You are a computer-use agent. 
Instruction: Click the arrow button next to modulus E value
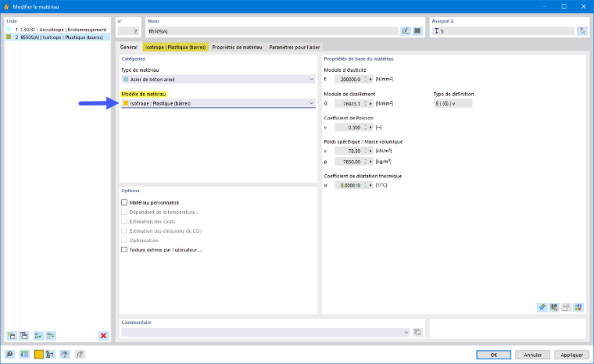click(371, 79)
